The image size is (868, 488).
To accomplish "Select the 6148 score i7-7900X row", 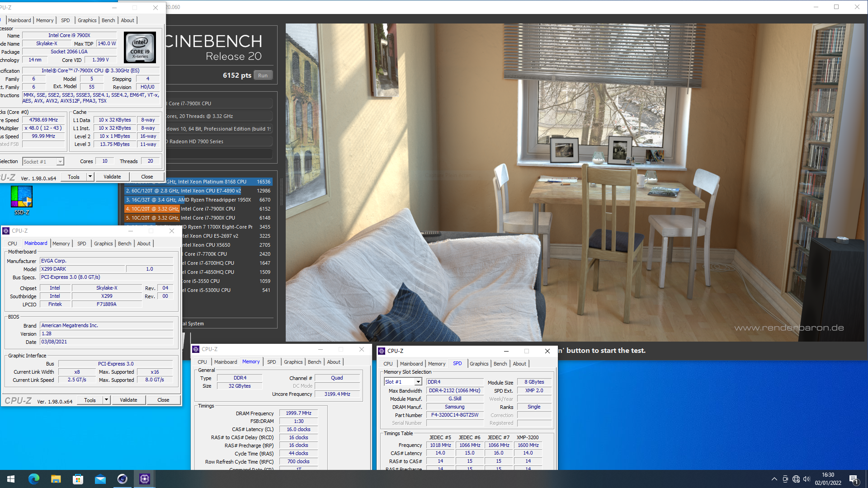I will tap(198, 218).
